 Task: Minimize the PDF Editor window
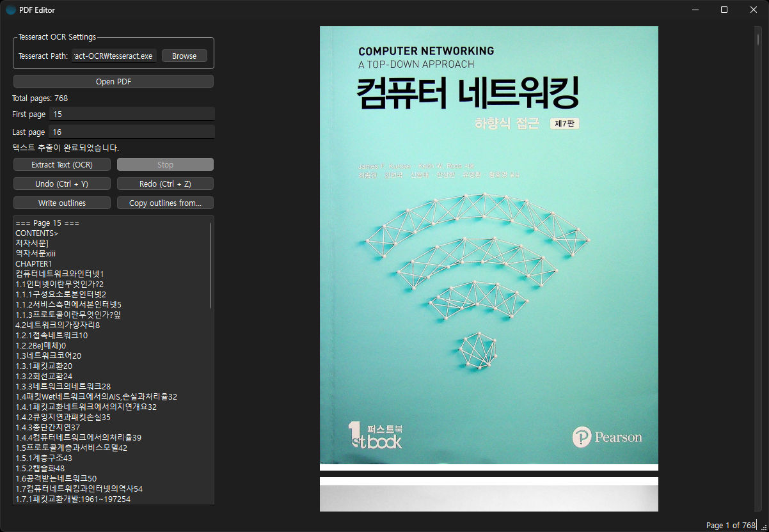pyautogui.click(x=694, y=10)
